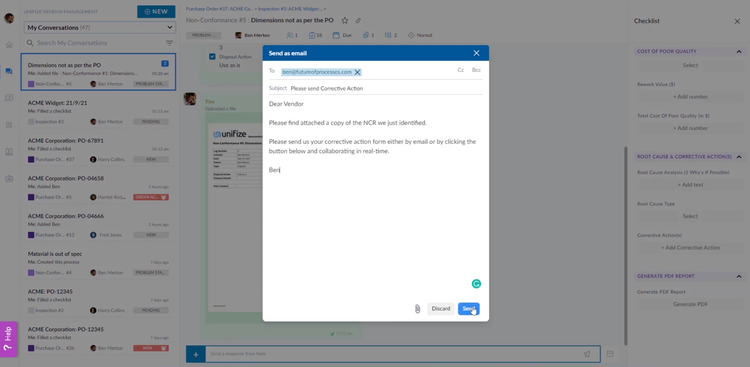The width and height of the screenshot is (750, 367).
Task: Change owner Ben Merton in header
Action: pyautogui.click(x=253, y=35)
